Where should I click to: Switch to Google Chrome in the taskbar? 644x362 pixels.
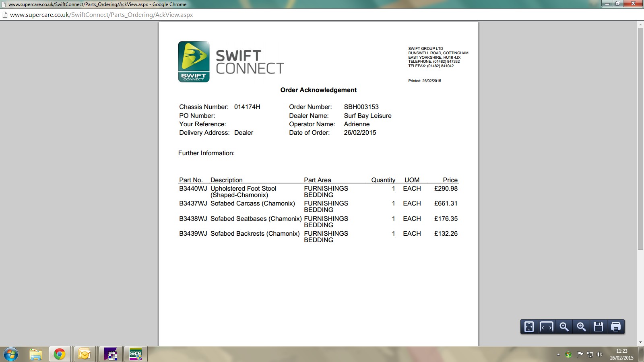coord(60,354)
